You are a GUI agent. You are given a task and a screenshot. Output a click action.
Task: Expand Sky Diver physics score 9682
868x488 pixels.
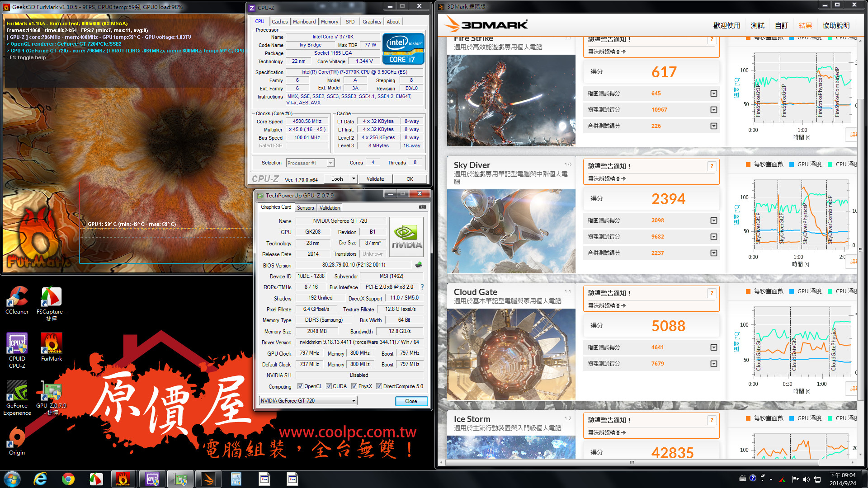tap(713, 237)
